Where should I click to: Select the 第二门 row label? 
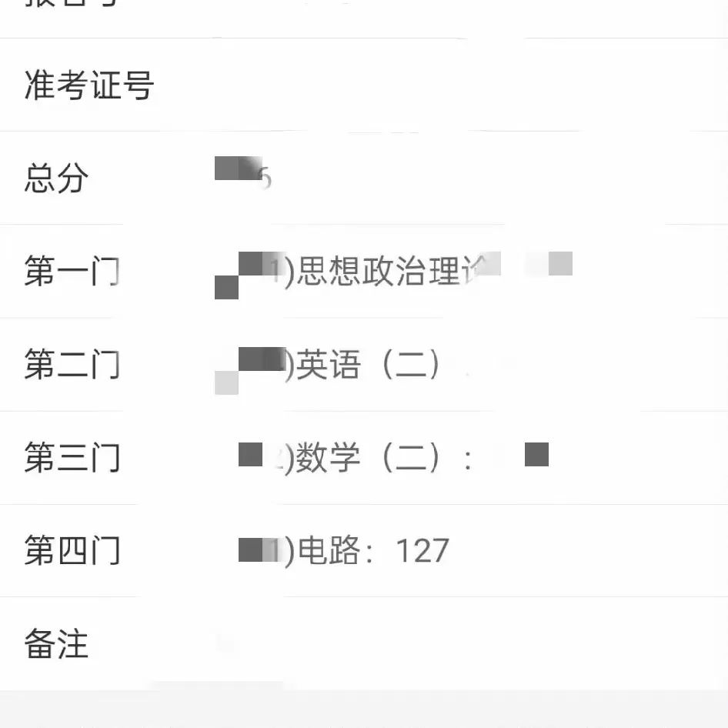click(x=72, y=365)
